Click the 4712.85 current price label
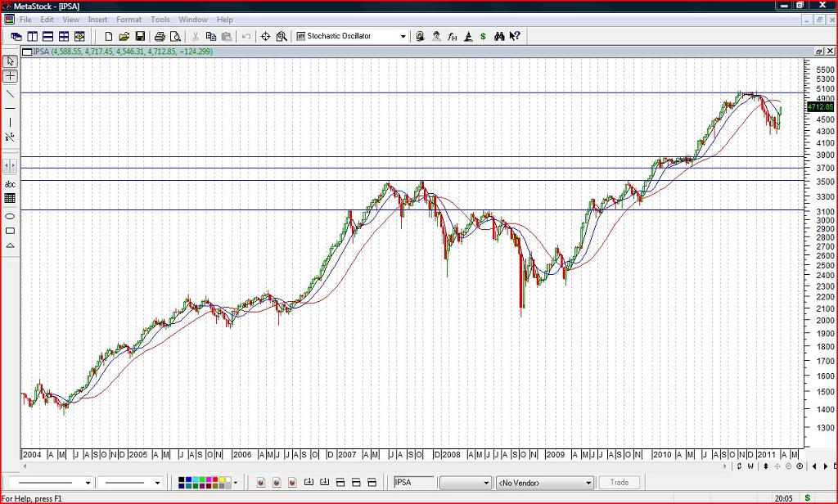This screenshot has width=838, height=504. pyautogui.click(x=820, y=107)
